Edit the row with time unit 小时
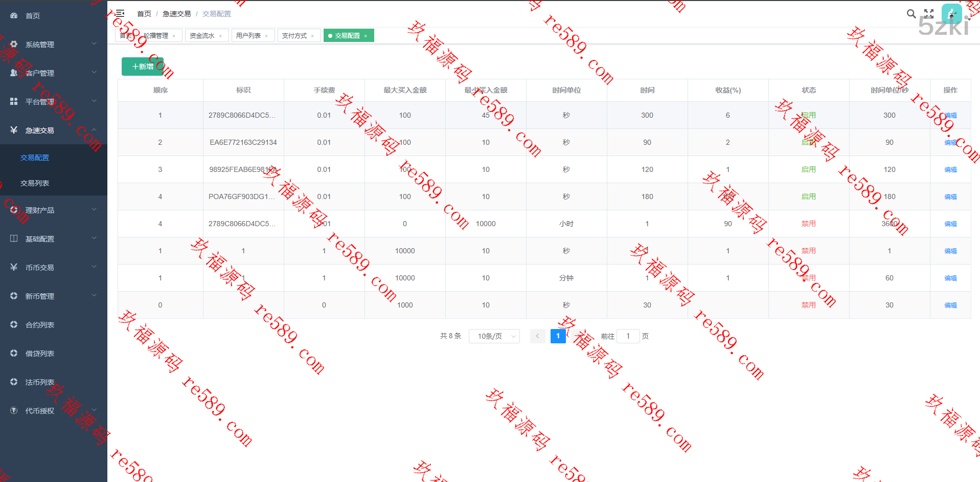Image resolution: width=980 pixels, height=482 pixels. tap(950, 224)
